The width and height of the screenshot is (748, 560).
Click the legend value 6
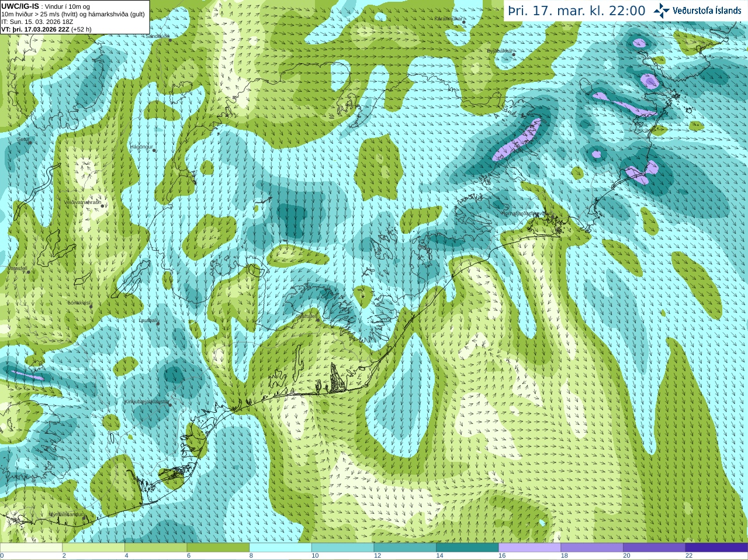(x=189, y=556)
